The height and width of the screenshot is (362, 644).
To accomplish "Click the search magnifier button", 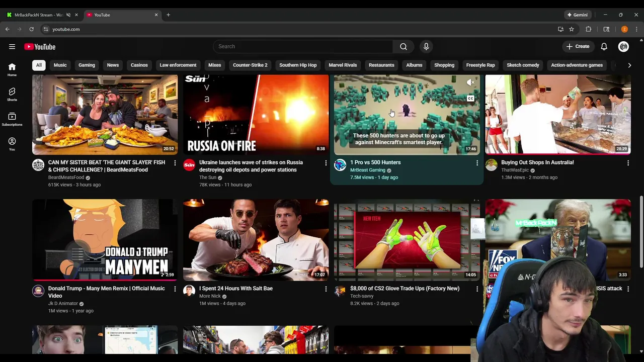I will coord(404,47).
